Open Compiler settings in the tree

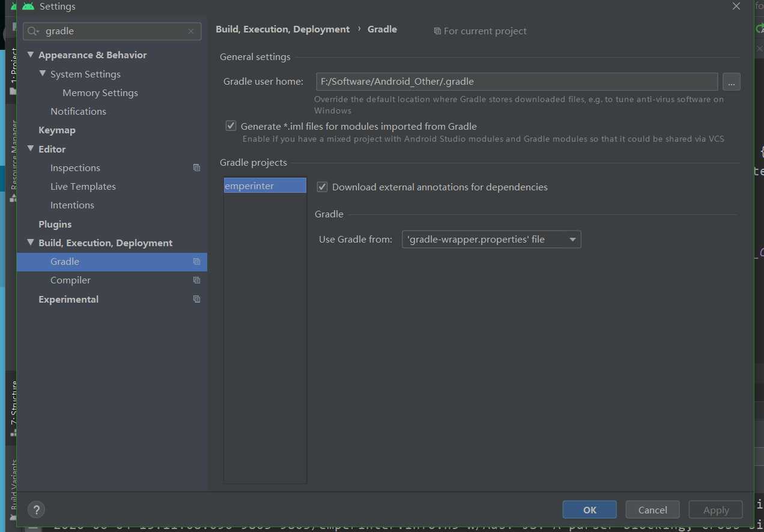click(x=70, y=280)
